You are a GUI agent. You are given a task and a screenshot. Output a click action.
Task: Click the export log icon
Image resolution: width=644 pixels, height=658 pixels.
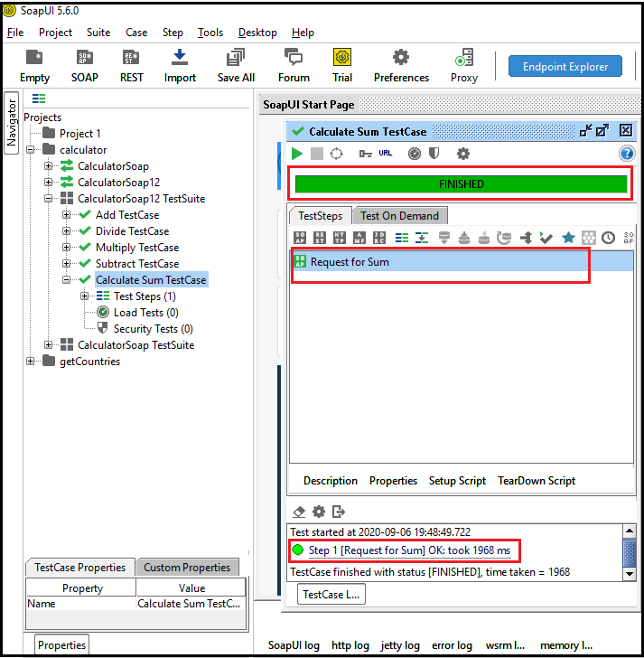click(x=339, y=512)
